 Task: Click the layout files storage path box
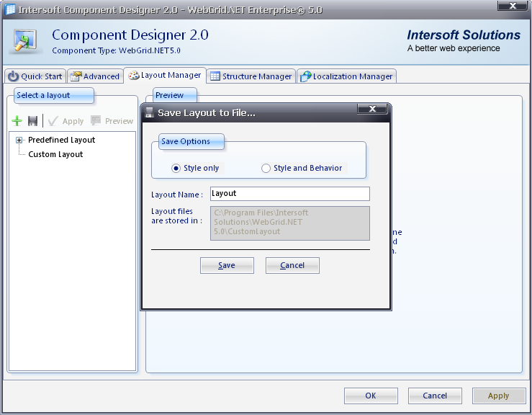(289, 223)
